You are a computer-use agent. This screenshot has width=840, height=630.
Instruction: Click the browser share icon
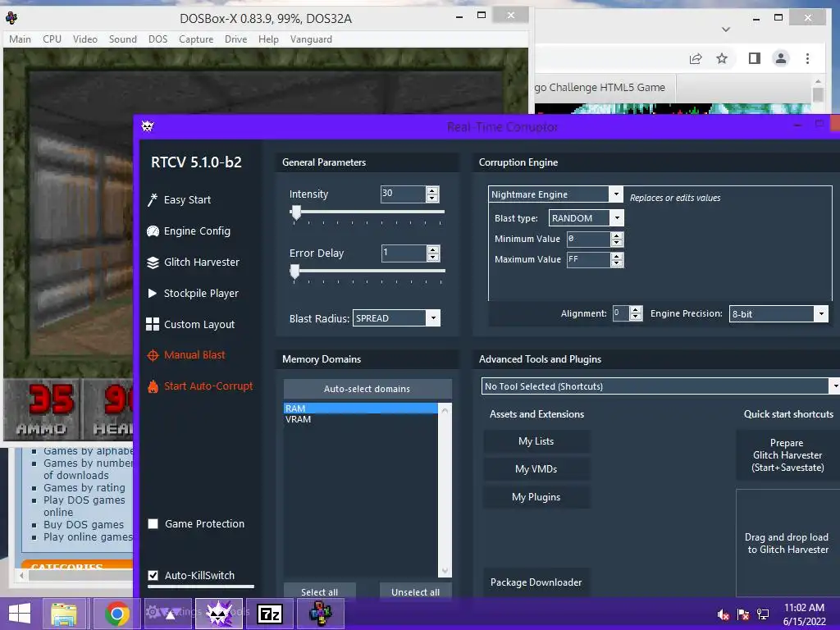(696, 58)
